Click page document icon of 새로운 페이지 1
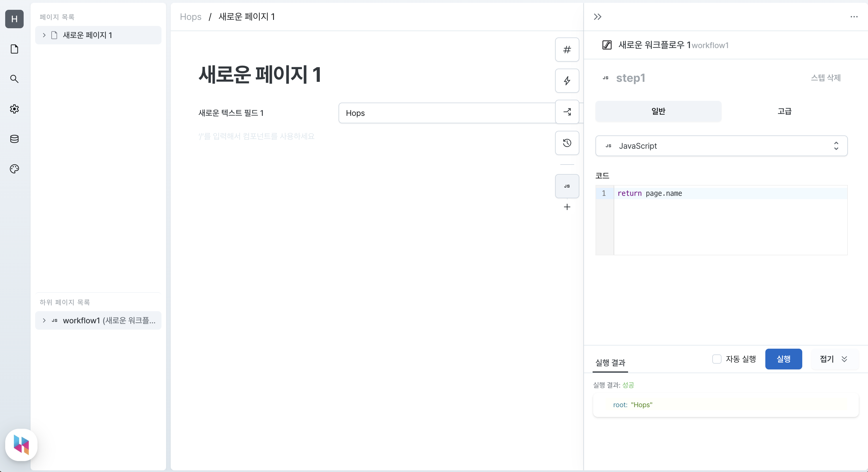The height and width of the screenshot is (472, 868). 54,35
